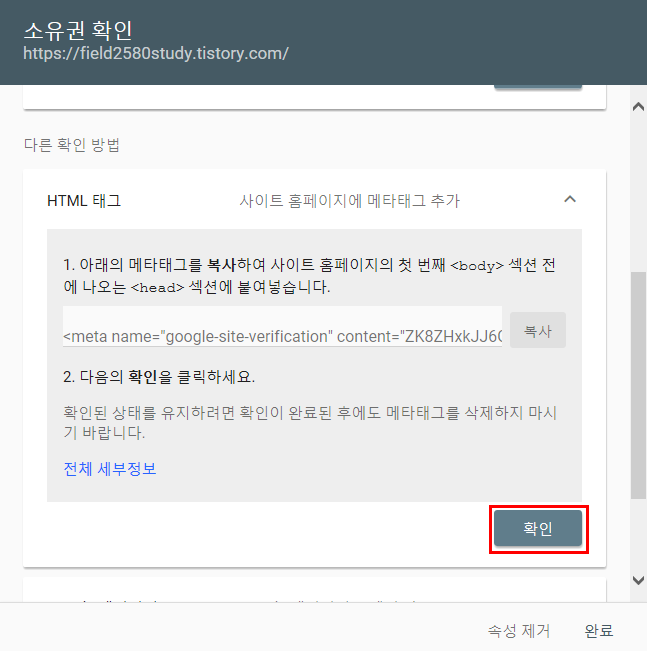
Task: Click 완료 to finish
Action: tap(598, 631)
